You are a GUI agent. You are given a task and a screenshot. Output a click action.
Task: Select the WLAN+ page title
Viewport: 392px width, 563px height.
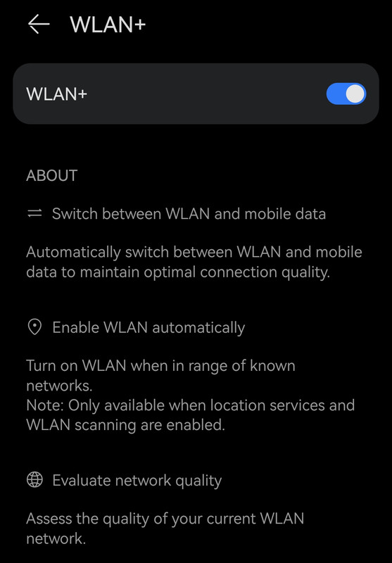(x=108, y=25)
